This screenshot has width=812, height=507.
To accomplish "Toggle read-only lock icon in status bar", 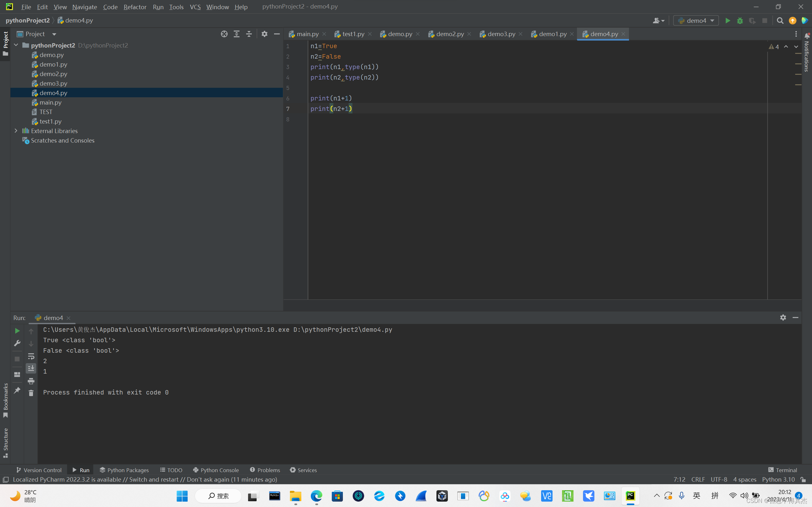I will 803,479.
